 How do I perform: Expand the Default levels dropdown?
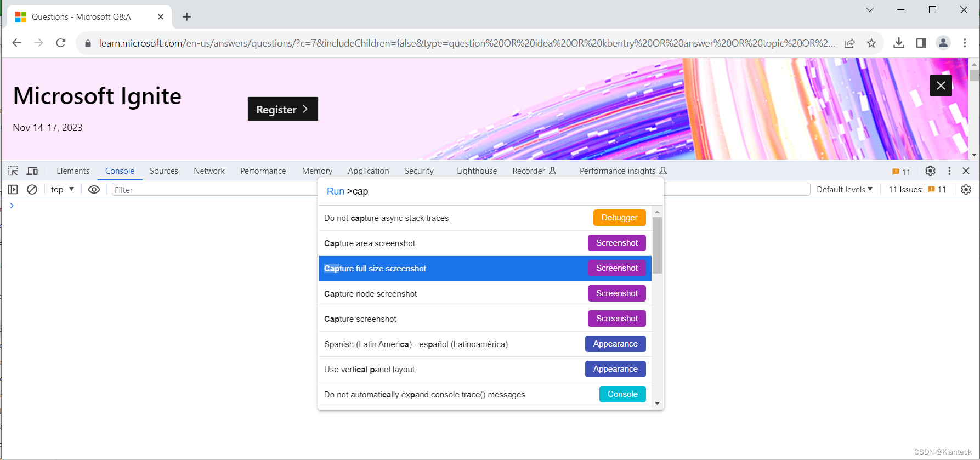pos(845,190)
